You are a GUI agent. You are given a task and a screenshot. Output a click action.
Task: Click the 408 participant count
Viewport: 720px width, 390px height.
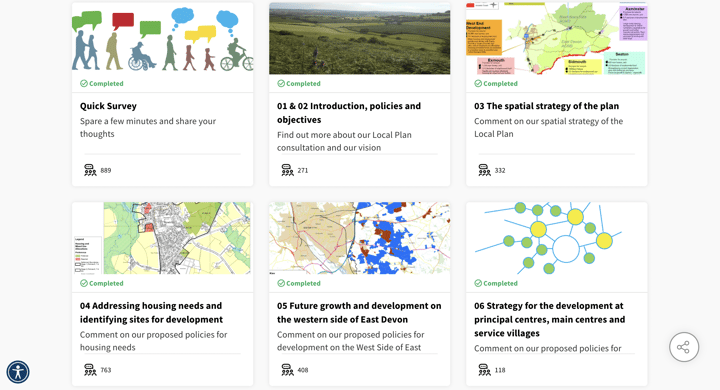coord(303,370)
